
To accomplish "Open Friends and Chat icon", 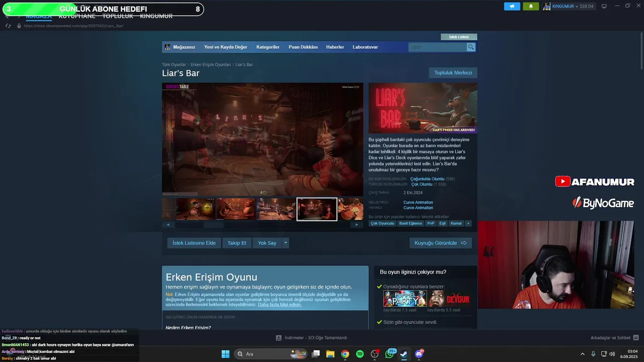I will click(636, 338).
